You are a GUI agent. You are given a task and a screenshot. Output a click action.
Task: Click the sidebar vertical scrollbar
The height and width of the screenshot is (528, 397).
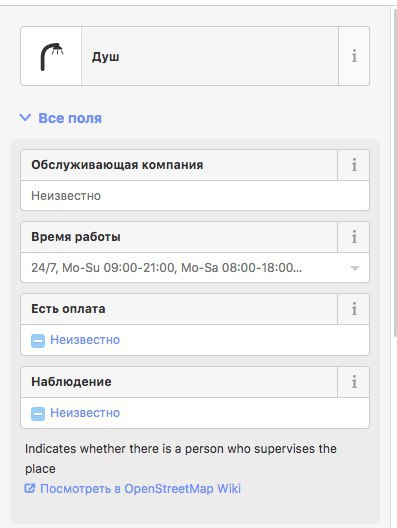(x=395, y=168)
